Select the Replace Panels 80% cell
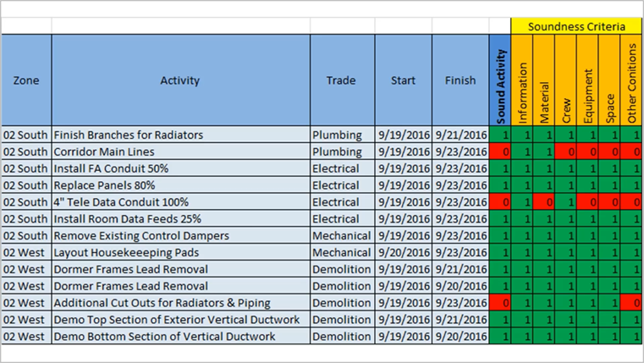This screenshot has height=363, width=644. coord(179,185)
